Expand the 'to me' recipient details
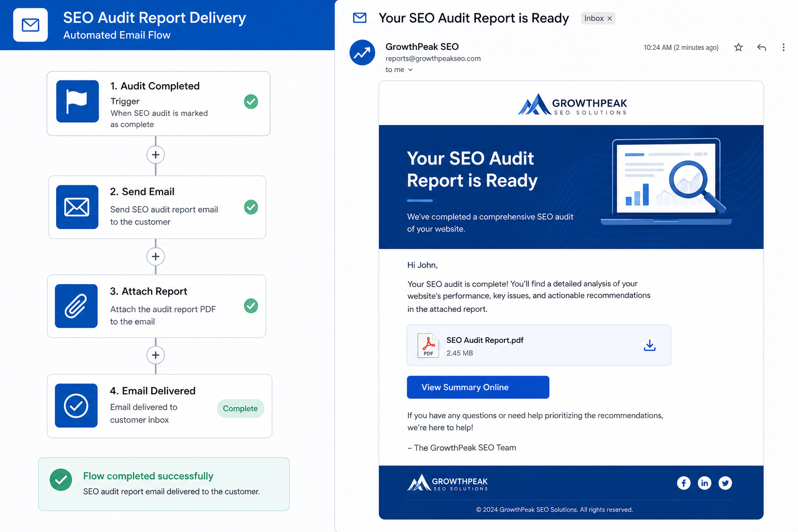 pos(410,70)
